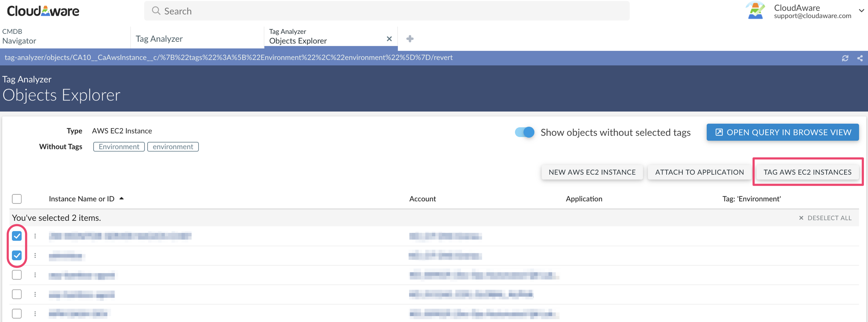Click the Application column header
This screenshot has height=322, width=868.
coord(584,199)
